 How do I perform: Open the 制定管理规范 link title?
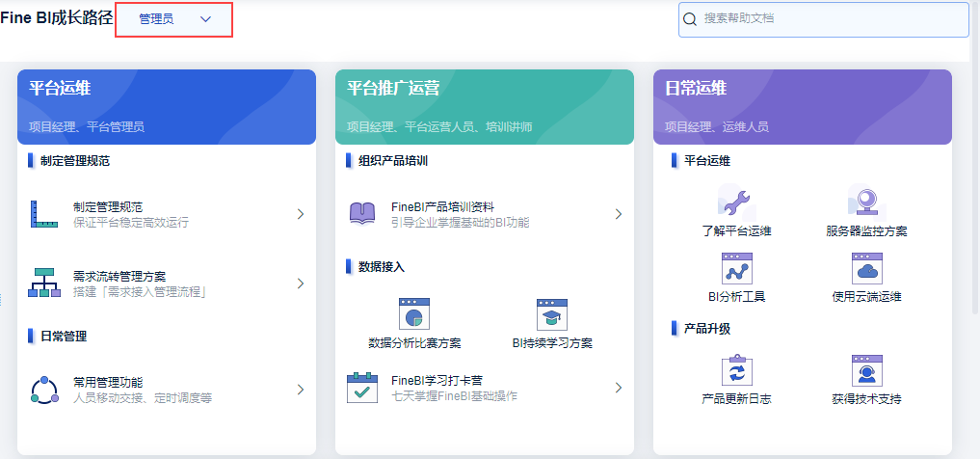pyautogui.click(x=108, y=207)
